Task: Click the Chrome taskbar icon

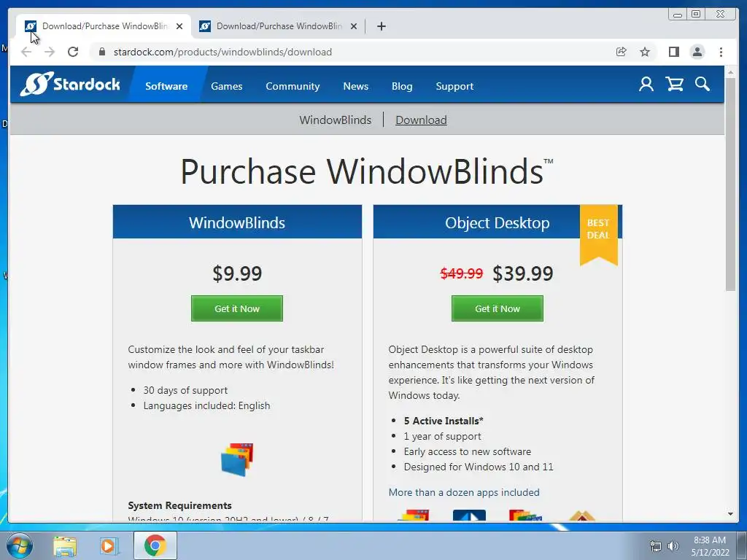Action: coord(155,545)
